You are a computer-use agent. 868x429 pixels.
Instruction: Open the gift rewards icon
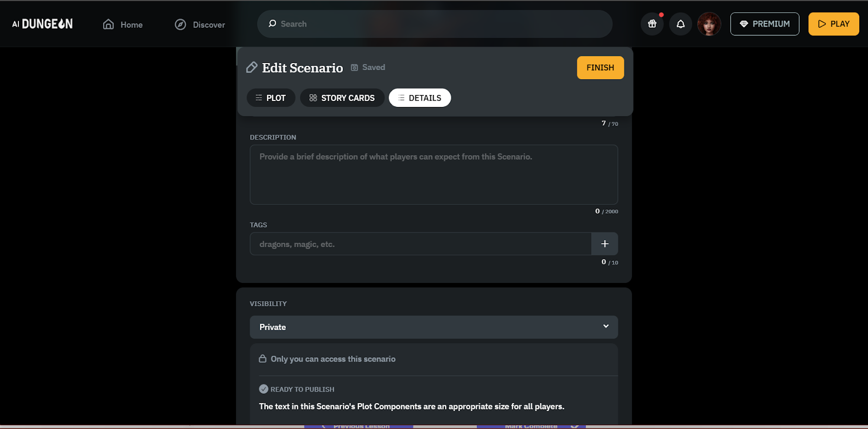tap(652, 24)
